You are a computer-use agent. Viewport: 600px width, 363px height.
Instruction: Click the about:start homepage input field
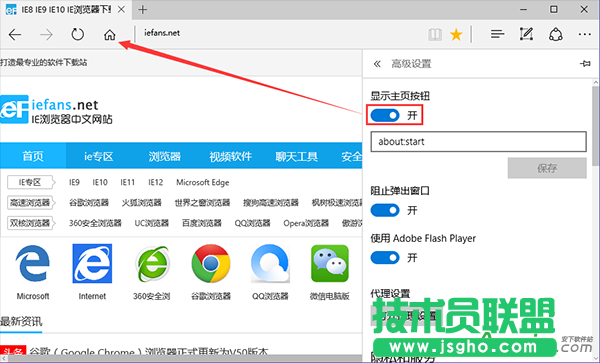click(478, 142)
